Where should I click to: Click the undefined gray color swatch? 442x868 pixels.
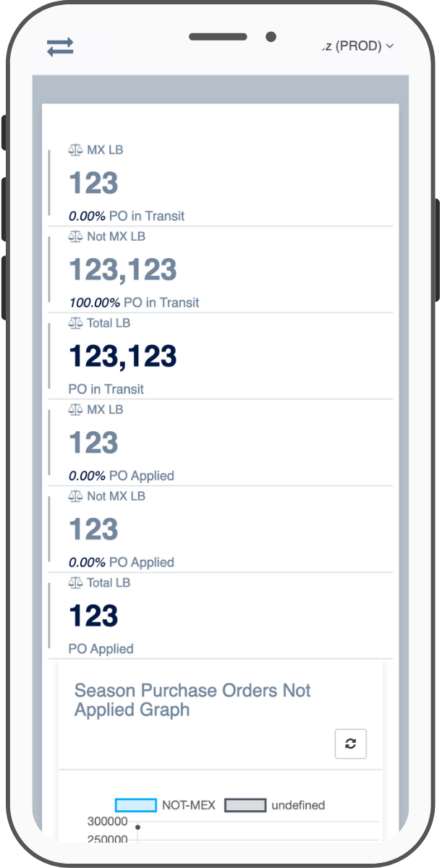coord(245,805)
